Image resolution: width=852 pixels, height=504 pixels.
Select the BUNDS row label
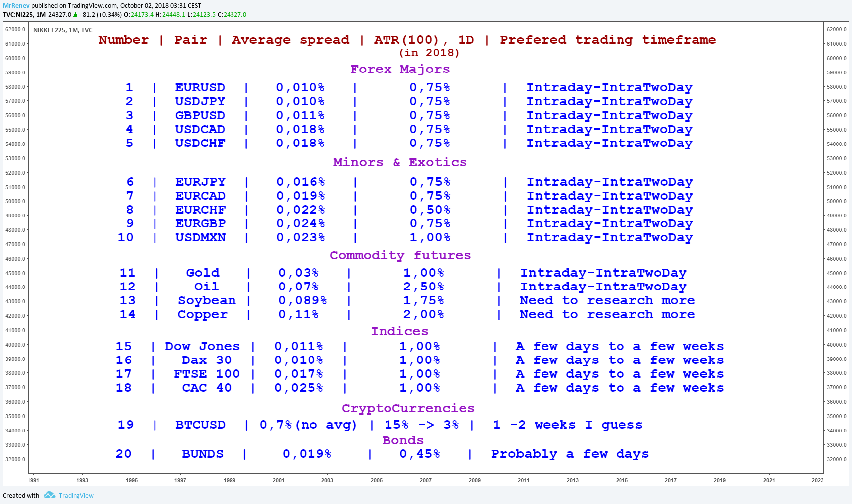203,454
